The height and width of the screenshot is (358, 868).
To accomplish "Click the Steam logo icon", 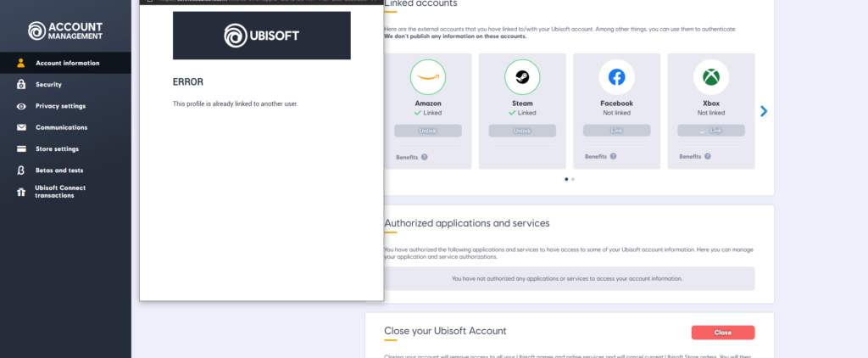I will [522, 77].
